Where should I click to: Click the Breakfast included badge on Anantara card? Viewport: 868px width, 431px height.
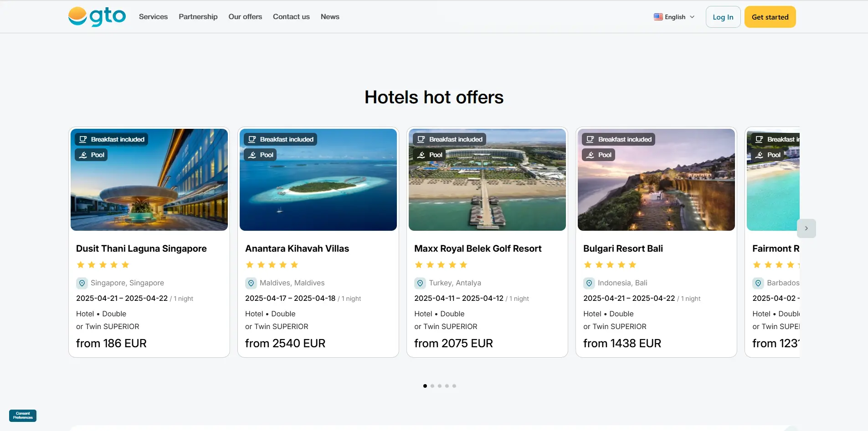point(280,139)
